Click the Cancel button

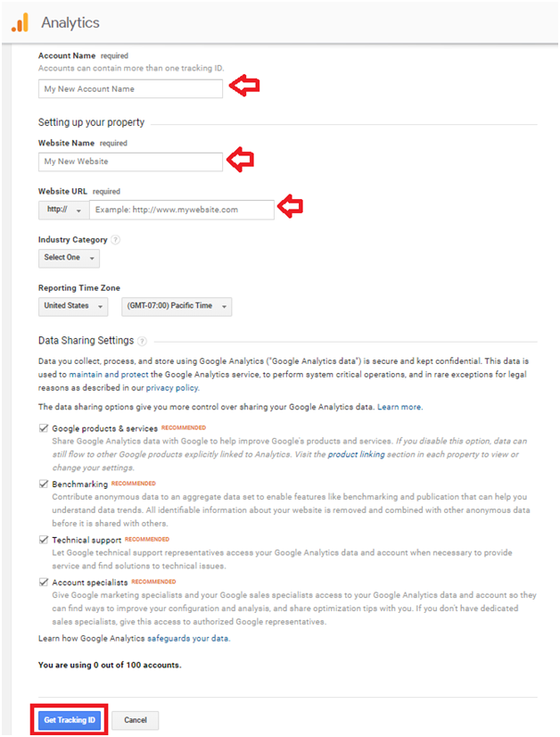pos(136,720)
